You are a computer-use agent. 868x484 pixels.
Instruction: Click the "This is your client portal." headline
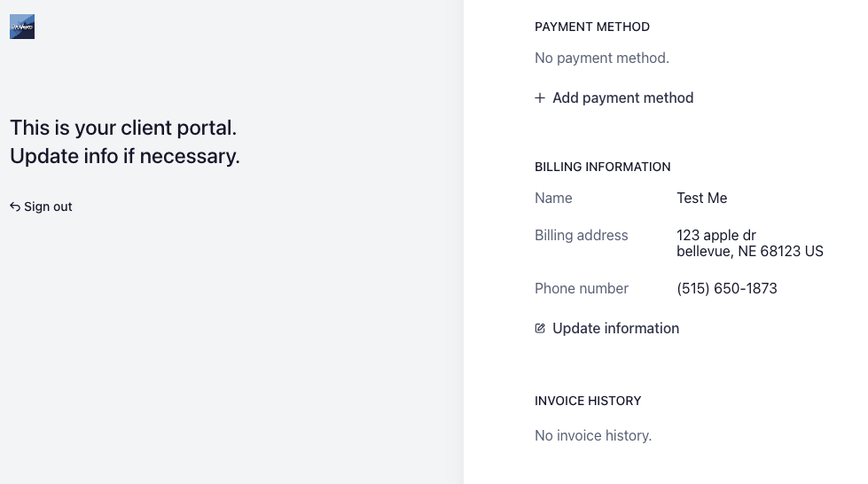(123, 128)
